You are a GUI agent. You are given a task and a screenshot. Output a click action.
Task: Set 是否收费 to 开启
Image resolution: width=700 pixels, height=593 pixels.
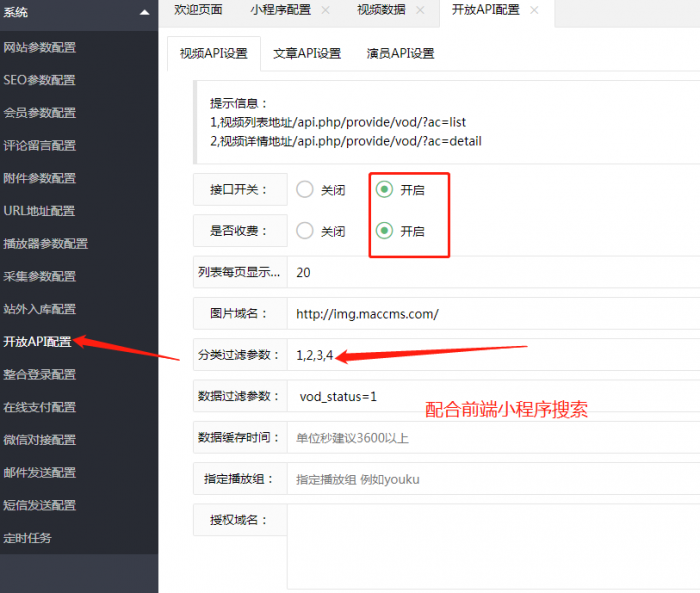[x=384, y=231]
